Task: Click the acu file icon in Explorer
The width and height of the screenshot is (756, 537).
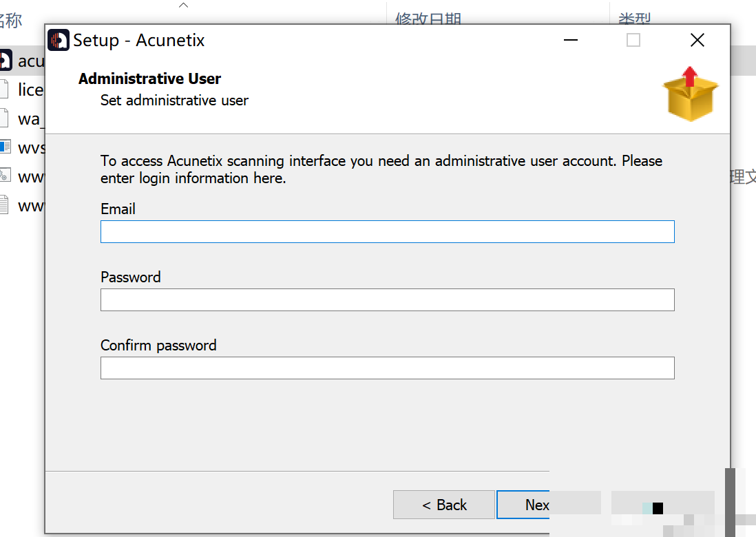Action: coord(6,61)
